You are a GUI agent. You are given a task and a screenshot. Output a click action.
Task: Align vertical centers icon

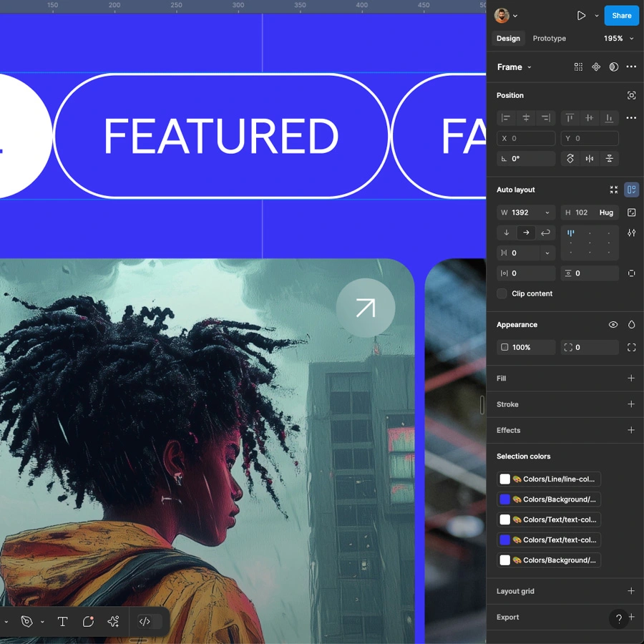pos(590,118)
